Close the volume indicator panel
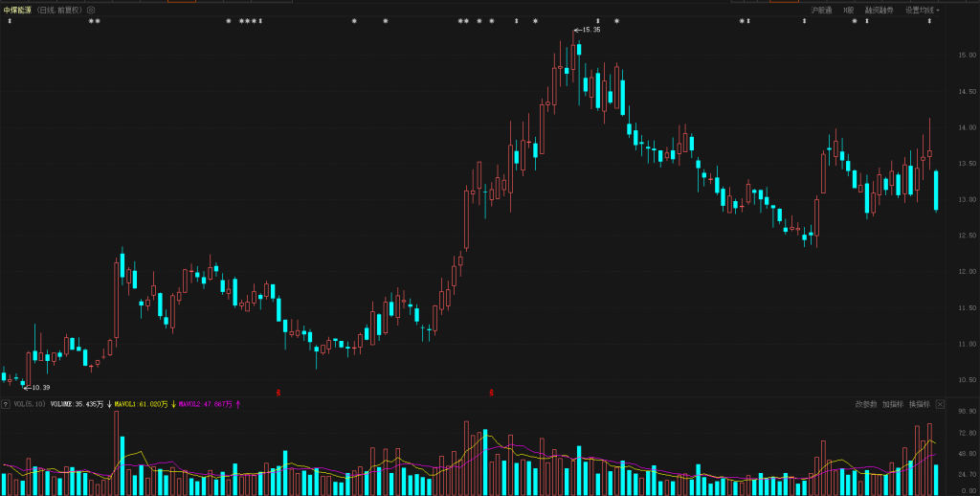 tap(939, 404)
